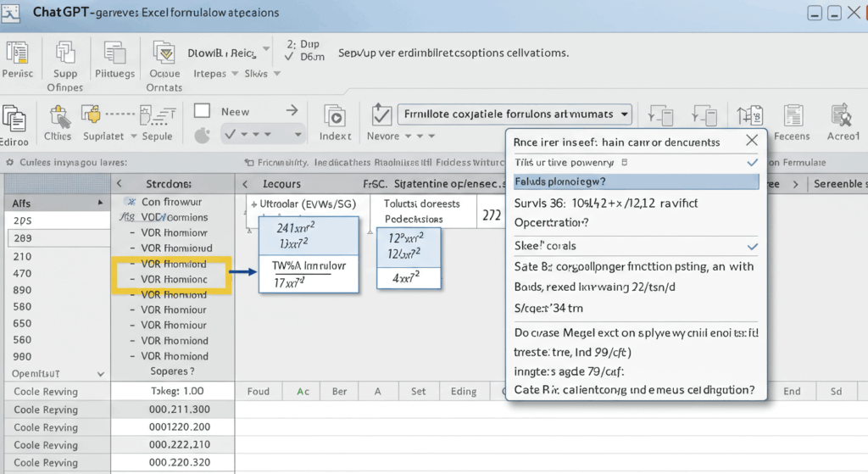Image resolution: width=868 pixels, height=474 pixels.
Task: Click the Nevore checkmark icon
Action: click(x=381, y=115)
